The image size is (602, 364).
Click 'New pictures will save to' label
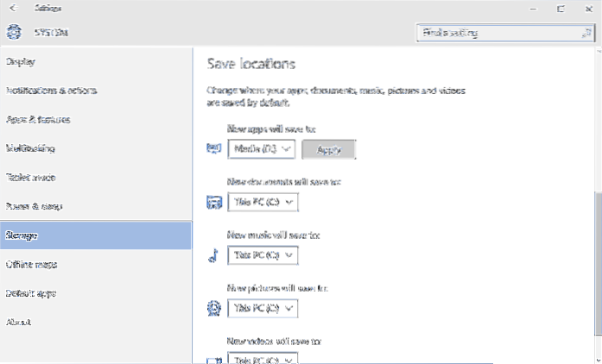click(x=277, y=288)
